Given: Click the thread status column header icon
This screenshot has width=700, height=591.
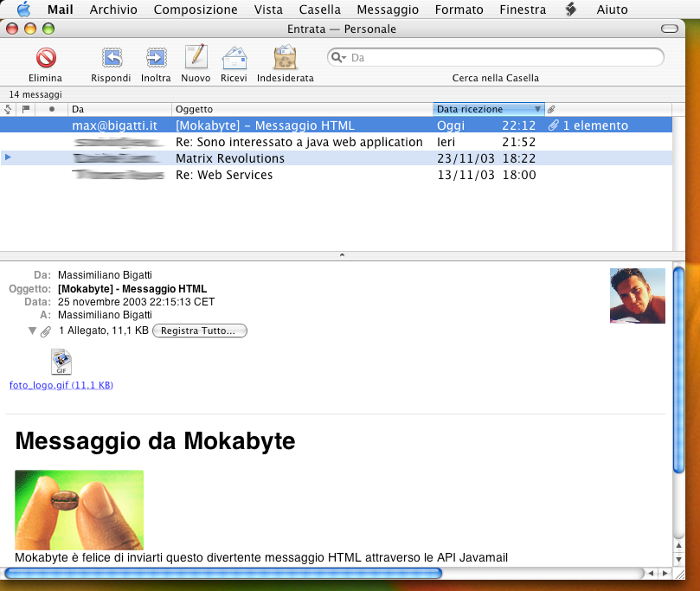Looking at the screenshot, I should pos(8,109).
